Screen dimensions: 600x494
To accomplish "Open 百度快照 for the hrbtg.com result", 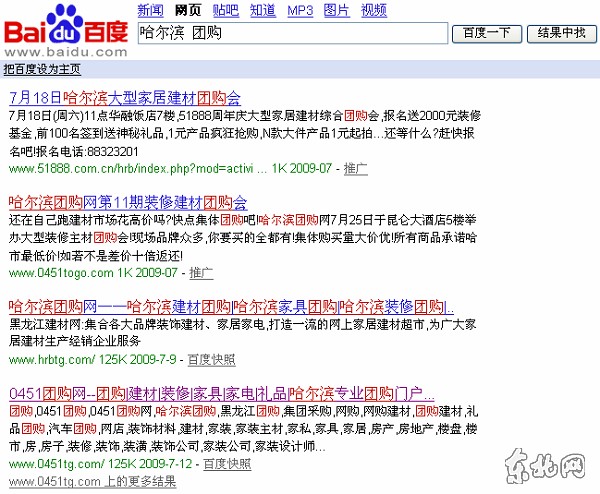I will coord(213,359).
